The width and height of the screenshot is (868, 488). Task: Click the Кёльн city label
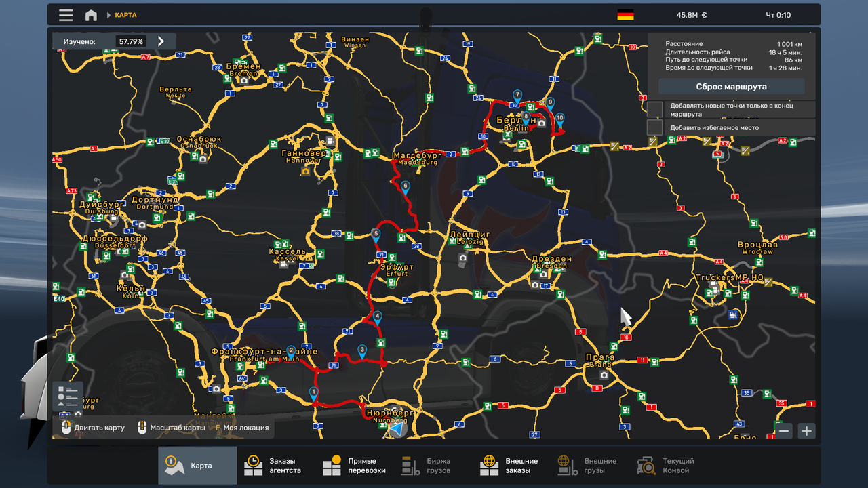click(x=130, y=288)
